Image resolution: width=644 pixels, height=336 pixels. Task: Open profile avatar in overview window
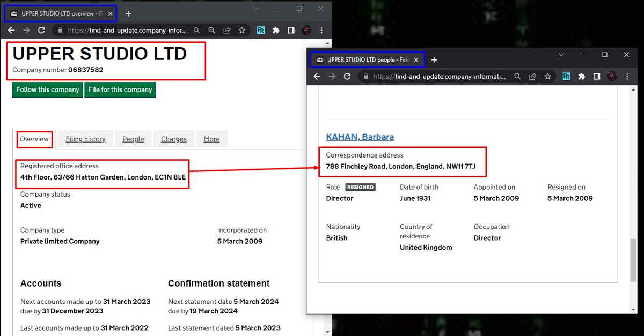(x=306, y=31)
